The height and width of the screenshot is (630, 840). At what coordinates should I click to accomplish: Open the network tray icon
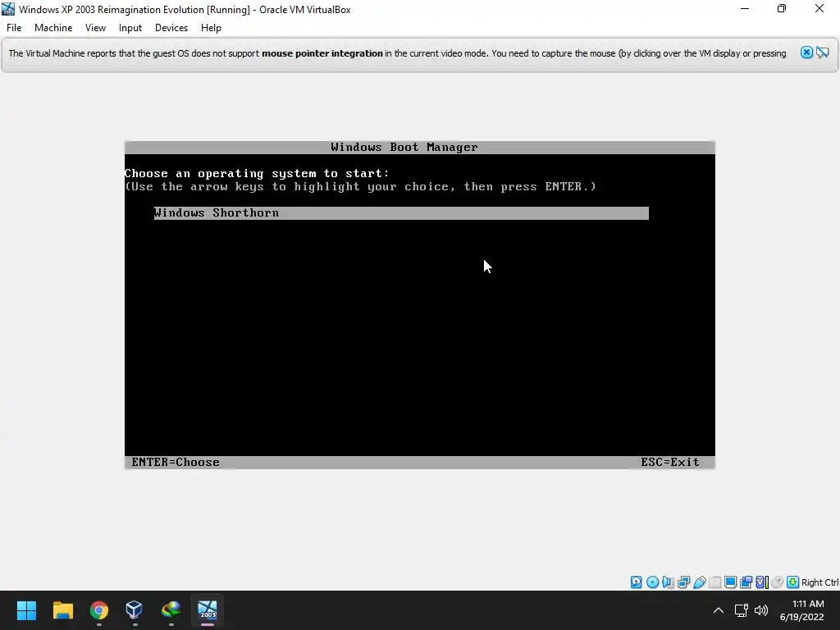[742, 610]
